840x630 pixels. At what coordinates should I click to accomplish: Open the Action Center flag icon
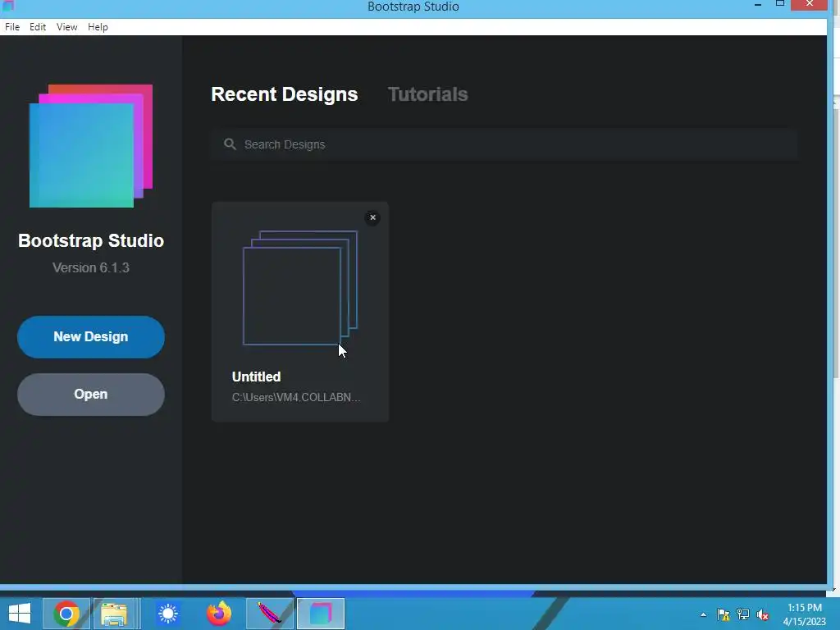(x=724, y=614)
